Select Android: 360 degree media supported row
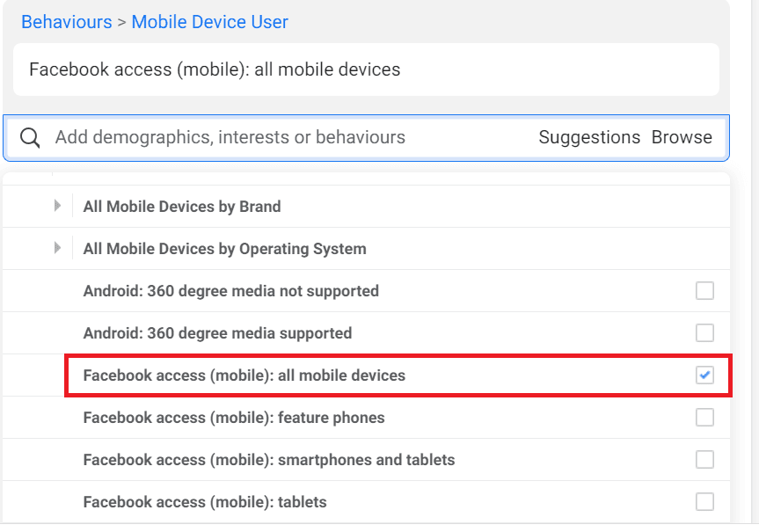 point(217,333)
